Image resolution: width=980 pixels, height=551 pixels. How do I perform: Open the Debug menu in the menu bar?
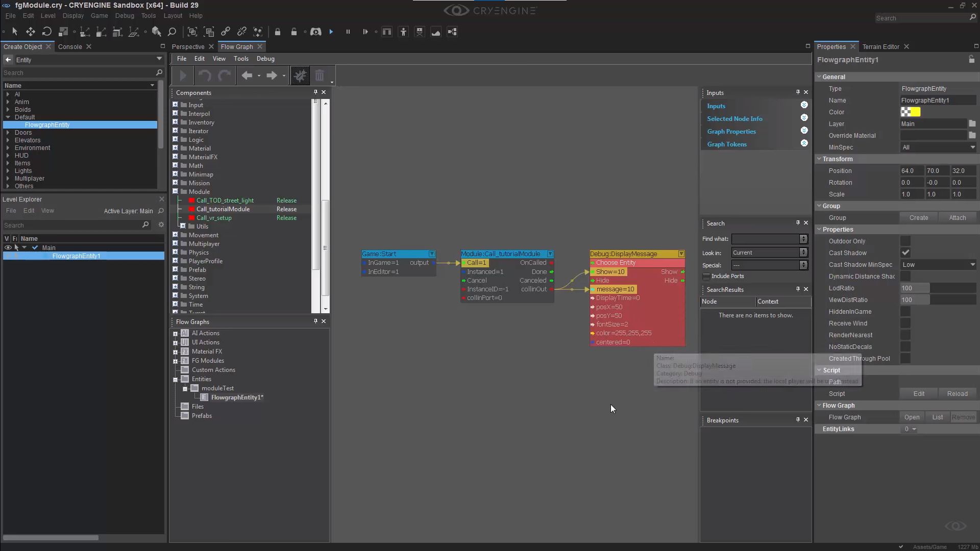[x=124, y=16]
